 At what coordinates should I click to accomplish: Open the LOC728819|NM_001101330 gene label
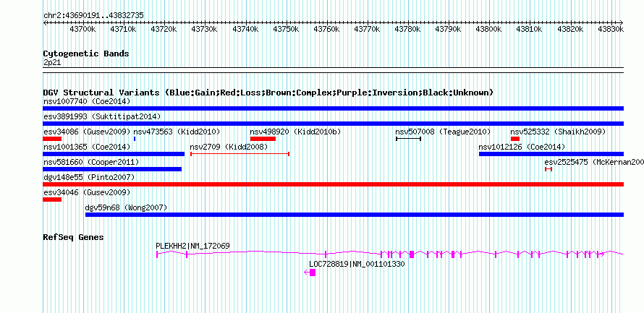[357, 264]
